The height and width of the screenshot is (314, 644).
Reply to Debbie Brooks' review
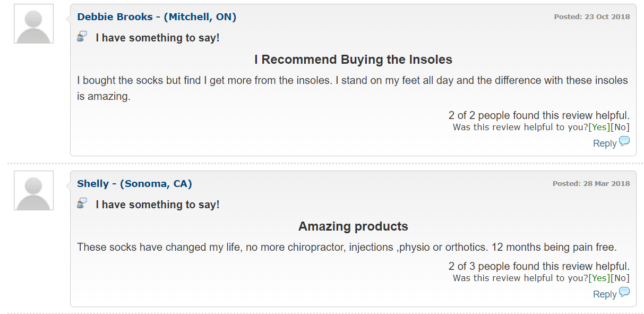click(x=605, y=143)
